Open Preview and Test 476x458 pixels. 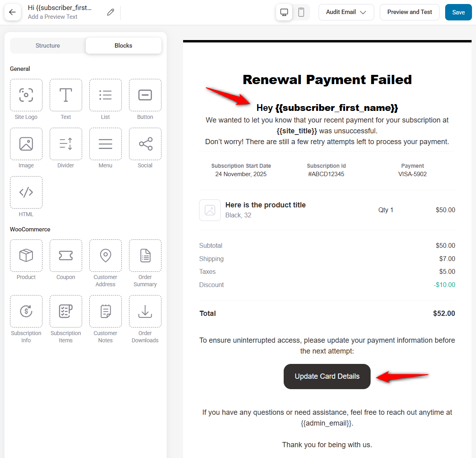pos(409,12)
